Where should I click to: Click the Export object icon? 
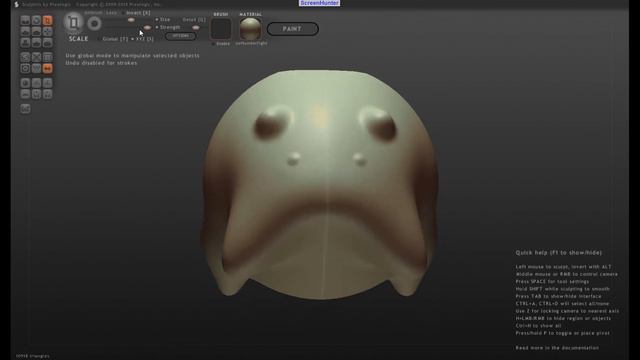pos(47,94)
